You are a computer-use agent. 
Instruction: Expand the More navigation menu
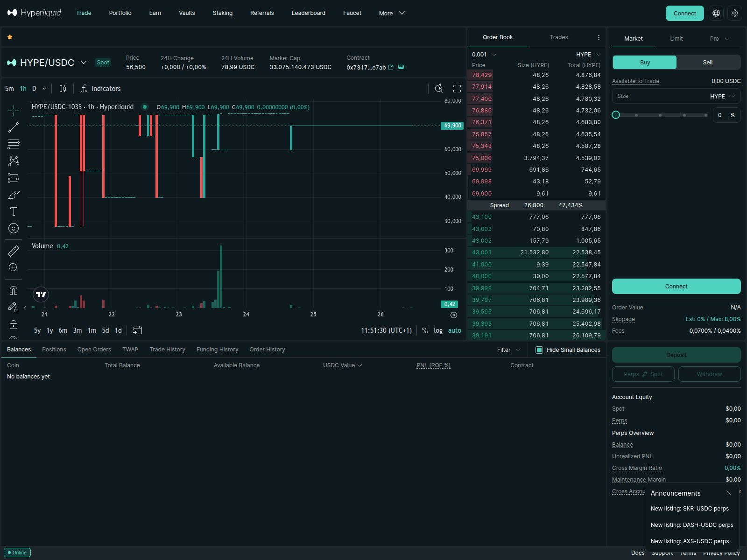[x=392, y=13]
